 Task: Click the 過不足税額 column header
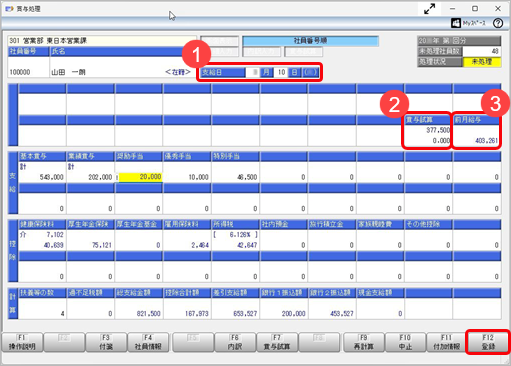(x=90, y=293)
